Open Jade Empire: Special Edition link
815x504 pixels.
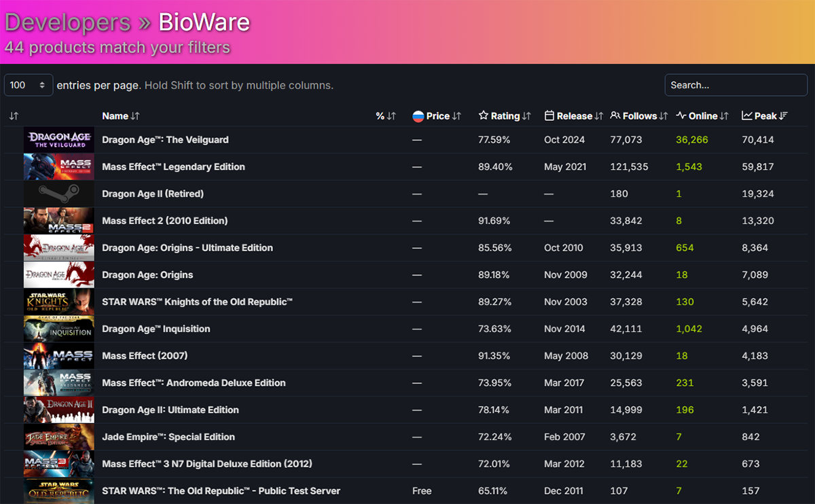[x=168, y=437]
